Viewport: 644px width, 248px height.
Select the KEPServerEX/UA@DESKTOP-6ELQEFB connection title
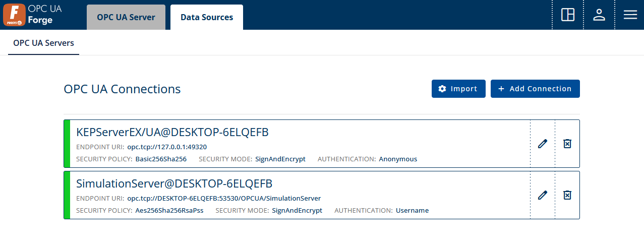pyautogui.click(x=172, y=132)
